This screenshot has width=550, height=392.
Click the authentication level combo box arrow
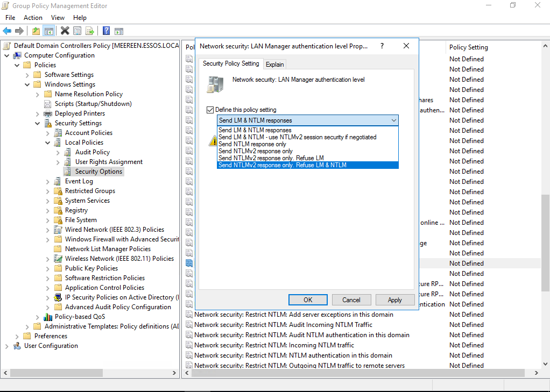tap(394, 120)
